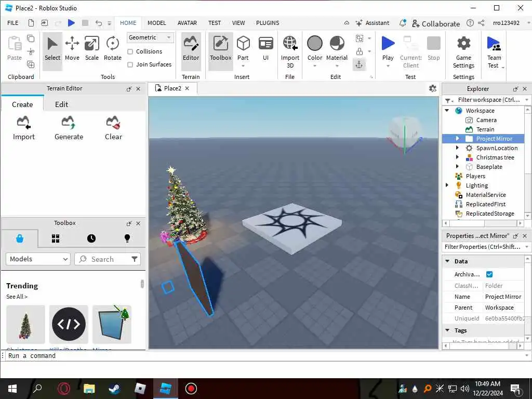Collapse the Tags properties section
Screen dimensions: 532x399
click(x=447, y=330)
